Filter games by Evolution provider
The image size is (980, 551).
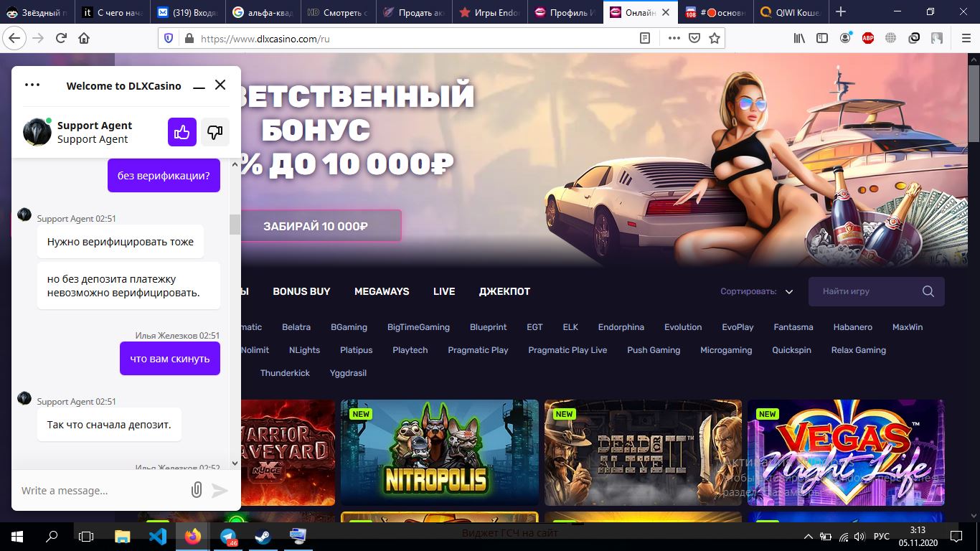click(x=683, y=327)
